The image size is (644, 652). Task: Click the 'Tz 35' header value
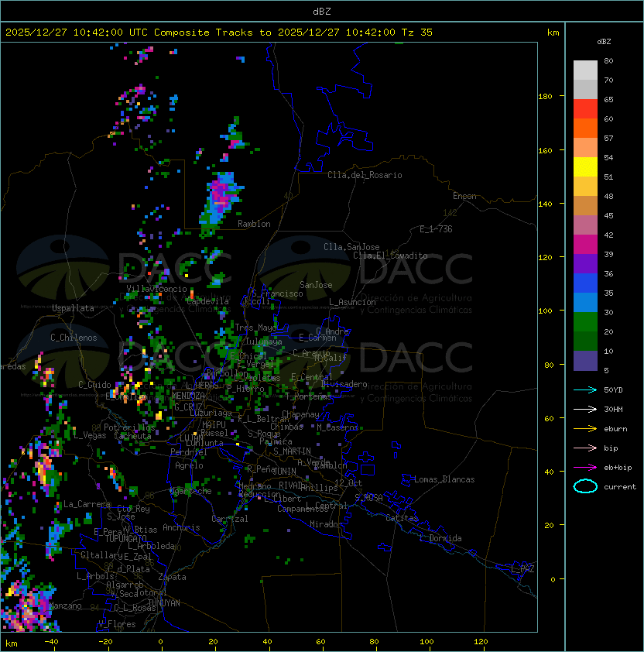coord(417,33)
